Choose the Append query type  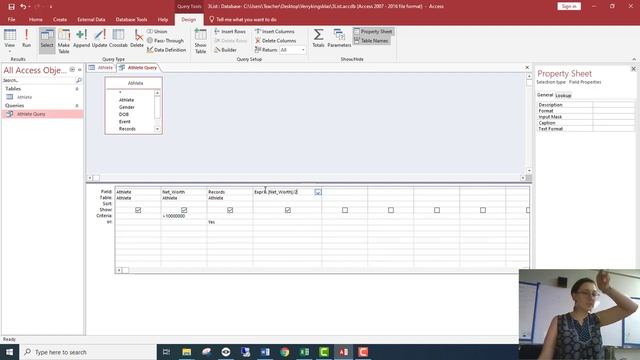81,39
